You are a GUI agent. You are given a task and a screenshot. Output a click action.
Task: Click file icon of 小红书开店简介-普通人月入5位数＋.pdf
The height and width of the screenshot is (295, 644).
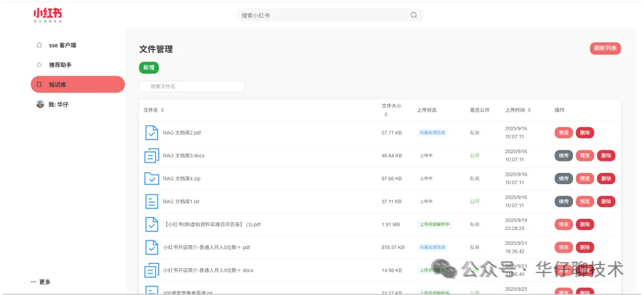[151, 247]
